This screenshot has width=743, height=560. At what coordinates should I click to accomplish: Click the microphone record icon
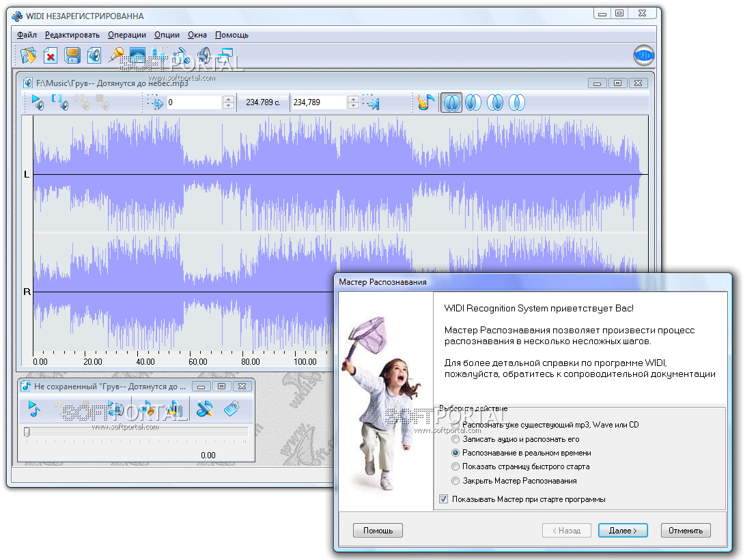[x=115, y=56]
